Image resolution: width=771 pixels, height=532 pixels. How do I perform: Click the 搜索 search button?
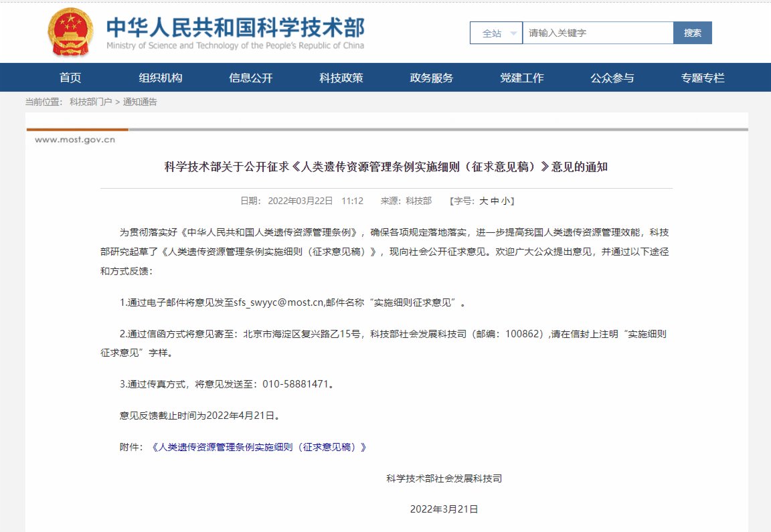point(693,32)
